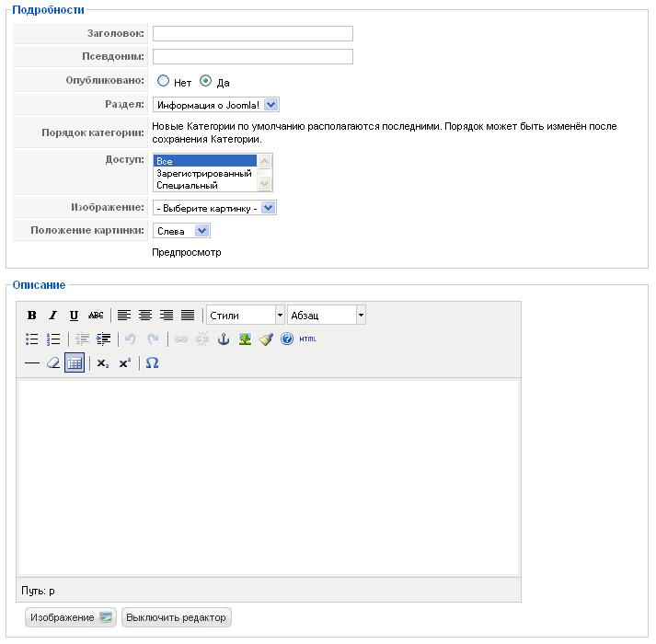Toggle table guidelines icon
The height and width of the screenshot is (644, 656).
(75, 362)
